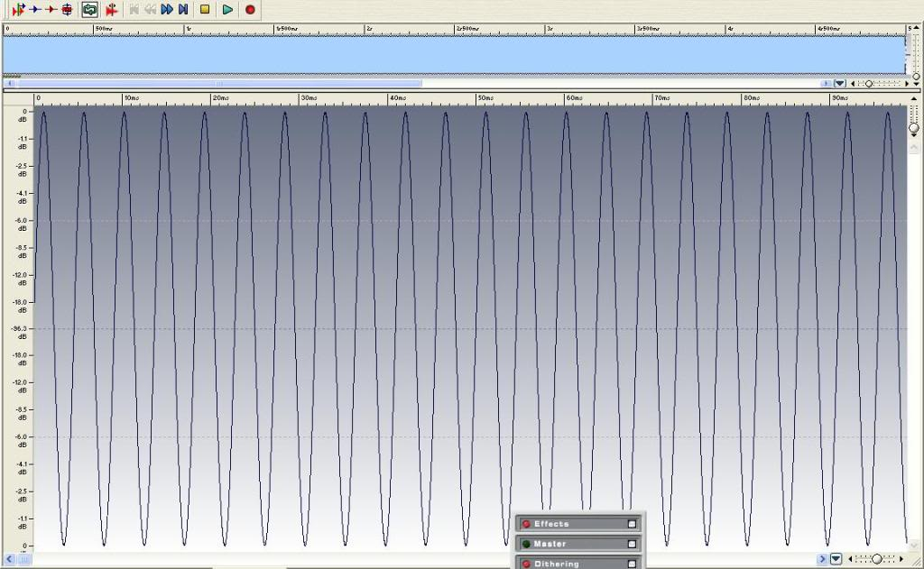Click the 80ms mark on main ruler
This screenshot has height=569, width=924.
pyautogui.click(x=752, y=97)
